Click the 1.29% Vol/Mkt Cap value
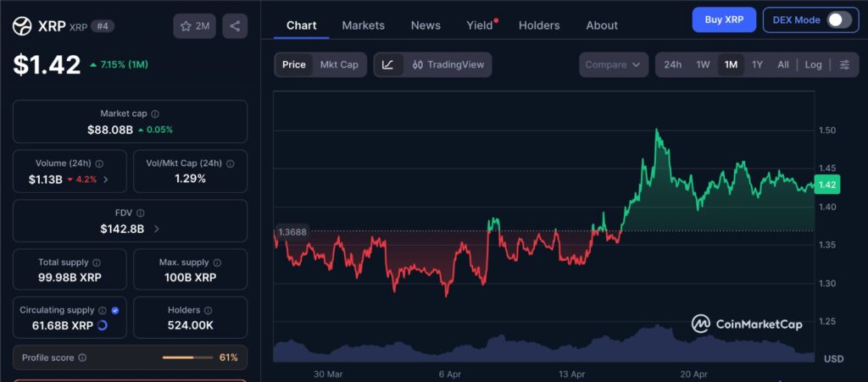The image size is (868, 382). click(191, 179)
